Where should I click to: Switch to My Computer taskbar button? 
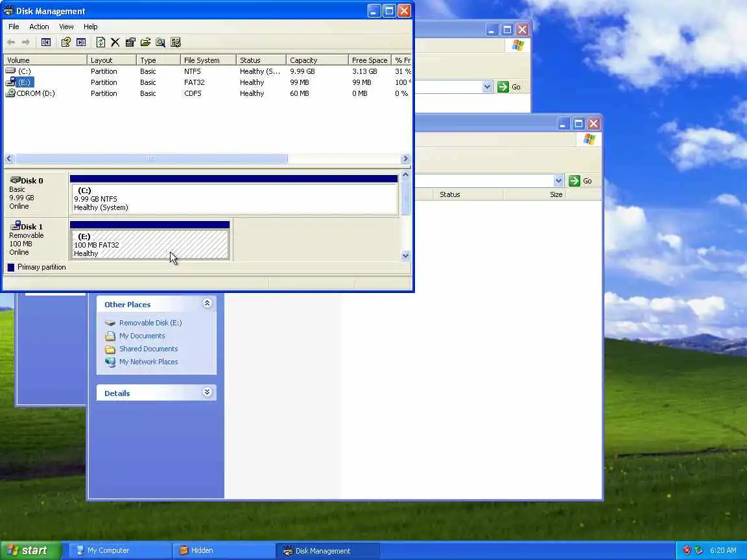[x=120, y=550]
